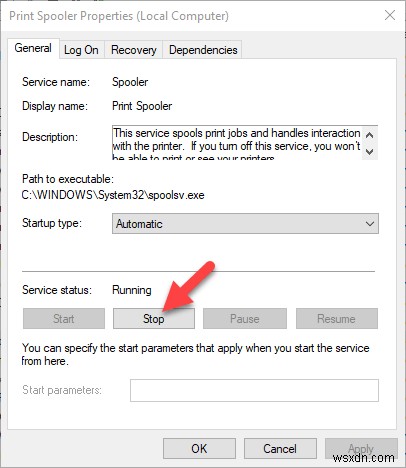
Task: Click the Resume service button
Action: 337,319
